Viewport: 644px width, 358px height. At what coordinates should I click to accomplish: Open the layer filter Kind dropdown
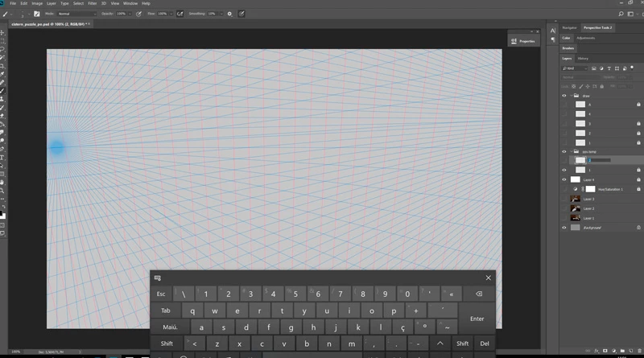tap(575, 68)
